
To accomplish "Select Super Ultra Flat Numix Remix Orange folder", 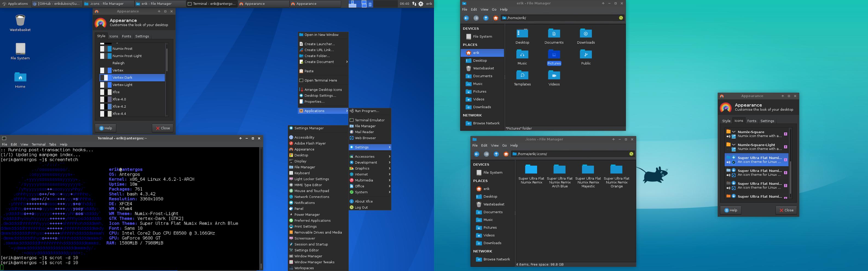I will coord(616,176).
